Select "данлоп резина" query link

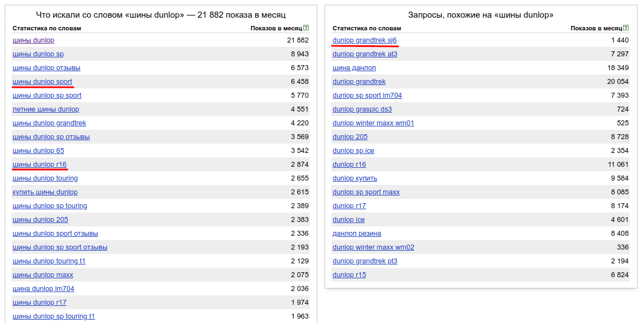[x=356, y=234]
